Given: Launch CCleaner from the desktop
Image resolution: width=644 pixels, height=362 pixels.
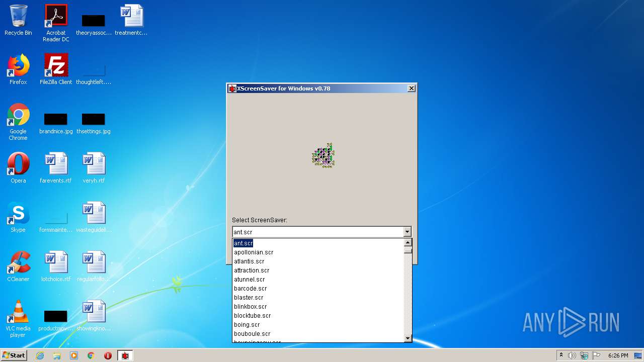Looking at the screenshot, I should (x=18, y=266).
